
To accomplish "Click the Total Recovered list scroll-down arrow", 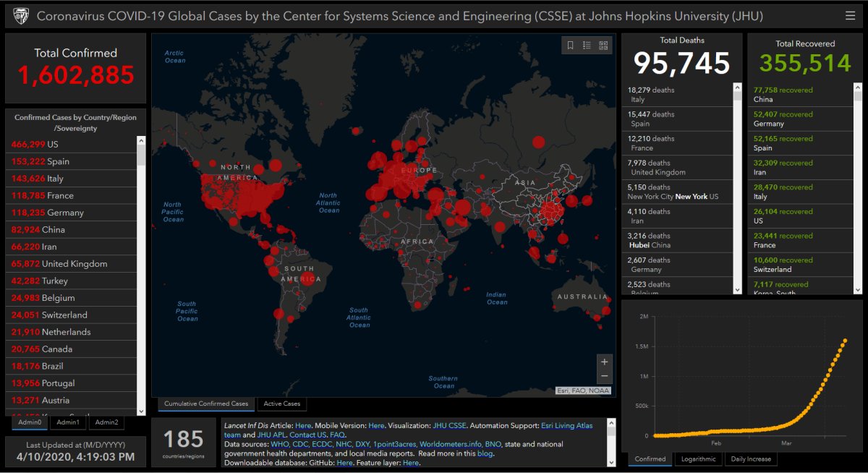I will pyautogui.click(x=858, y=289).
